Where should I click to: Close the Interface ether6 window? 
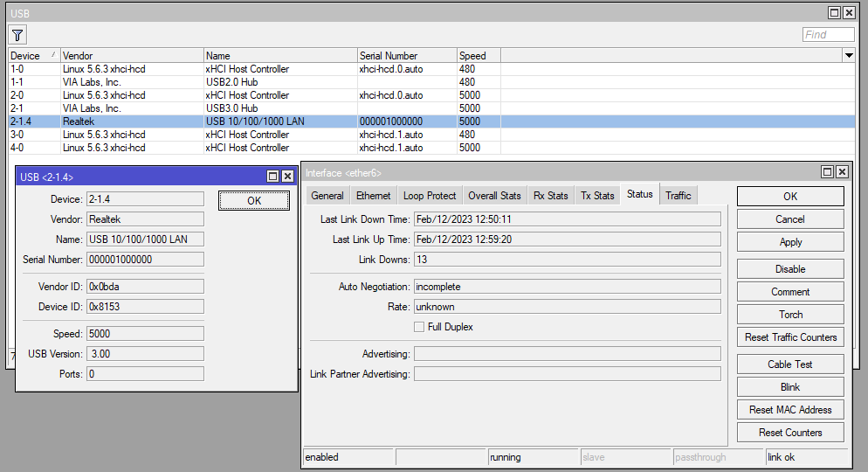tap(842, 171)
